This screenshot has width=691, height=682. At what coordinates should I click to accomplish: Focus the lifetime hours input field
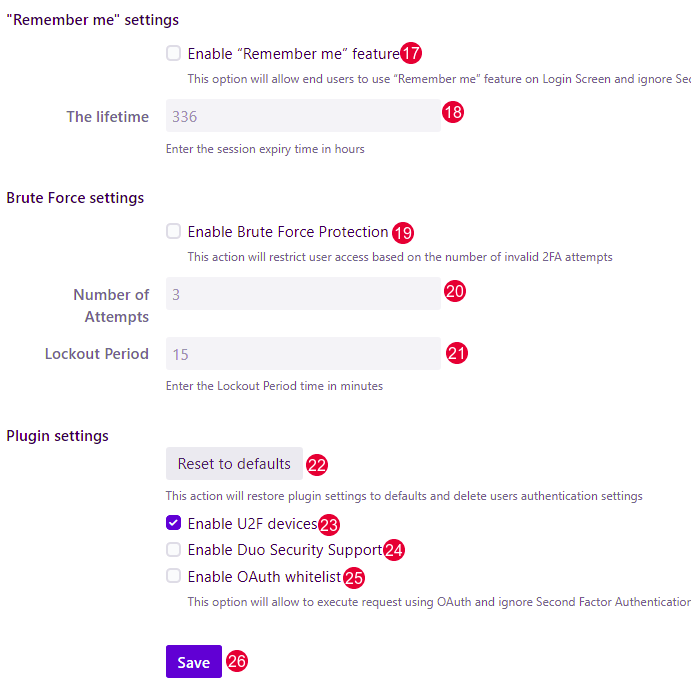tap(303, 116)
